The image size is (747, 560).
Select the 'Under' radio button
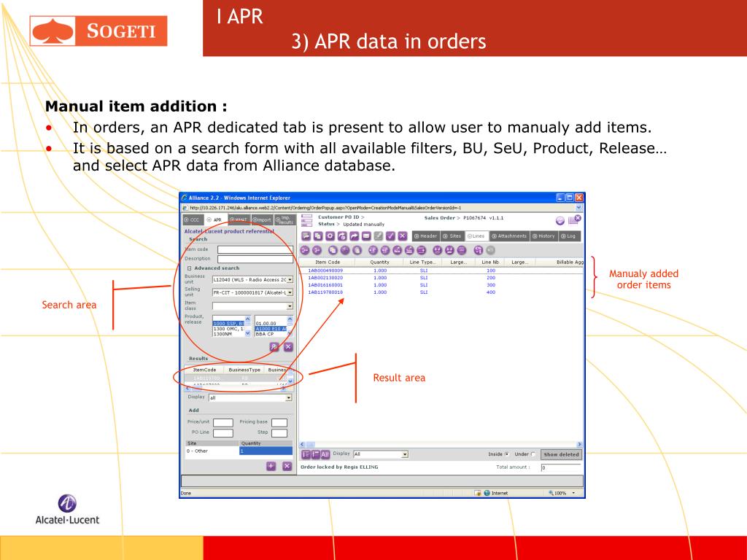pyautogui.click(x=533, y=454)
